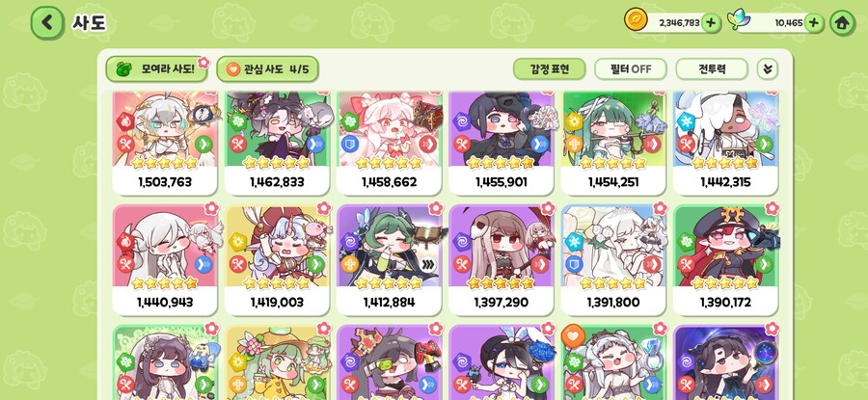The height and width of the screenshot is (400, 868).
Task: Click the rainbow leaf currency icon
Action: 738,20
